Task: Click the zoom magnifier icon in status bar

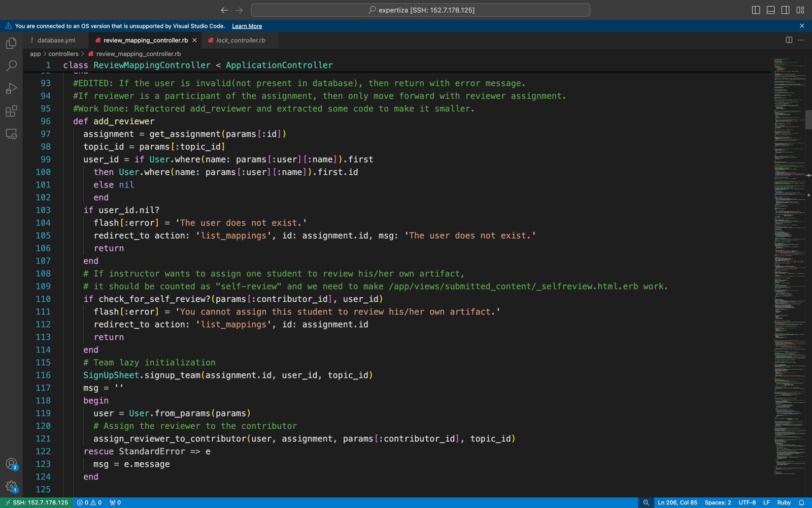Action: [x=646, y=502]
